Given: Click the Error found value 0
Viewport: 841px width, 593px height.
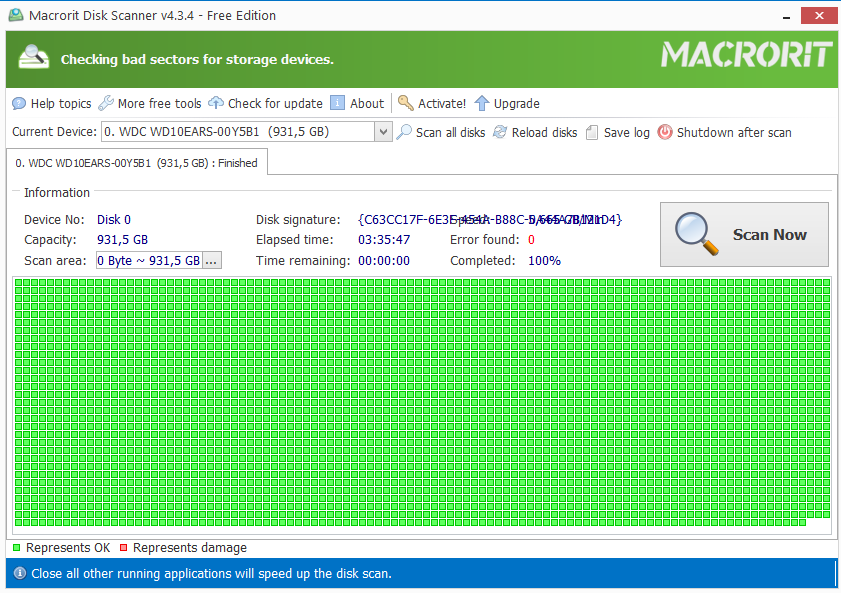Looking at the screenshot, I should click(531, 240).
